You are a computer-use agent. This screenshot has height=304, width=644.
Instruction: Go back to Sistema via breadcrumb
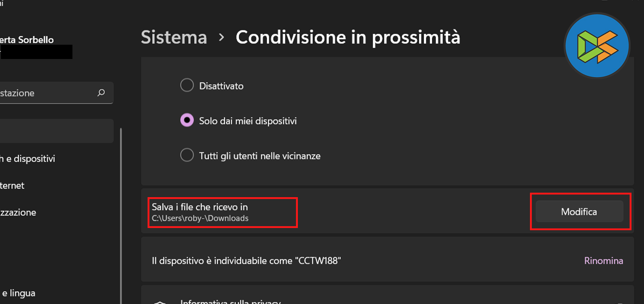tap(174, 38)
